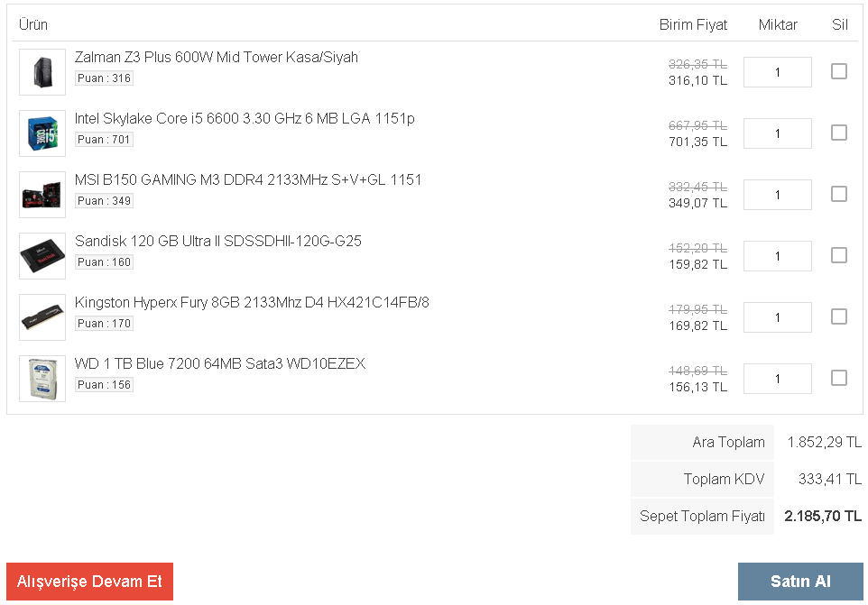This screenshot has width=868, height=605.
Task: Click the struck-through 326,35 TL price
Action: pos(698,64)
